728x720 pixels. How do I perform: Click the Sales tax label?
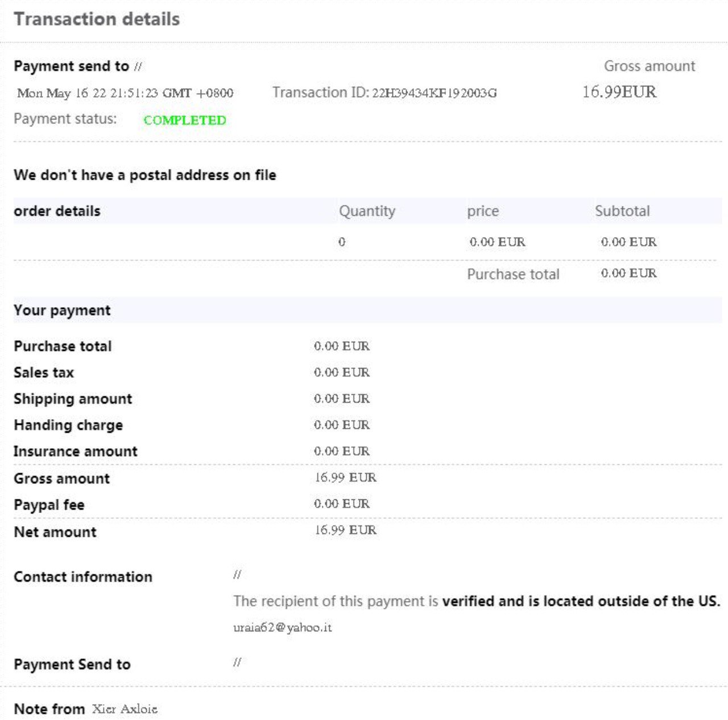click(44, 373)
